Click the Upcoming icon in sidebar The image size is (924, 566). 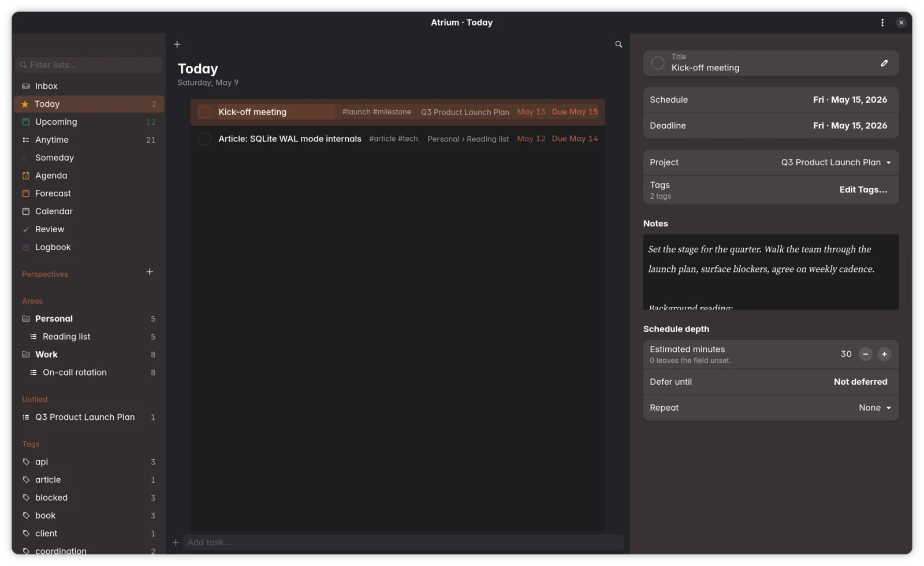click(x=25, y=122)
